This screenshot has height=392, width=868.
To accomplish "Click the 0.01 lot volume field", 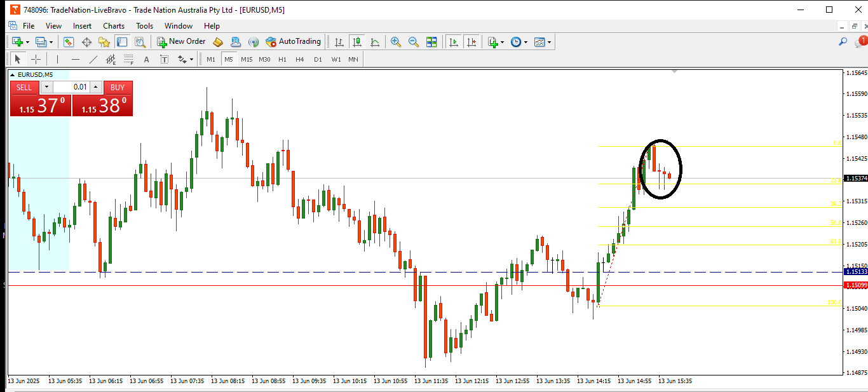I will click(72, 87).
